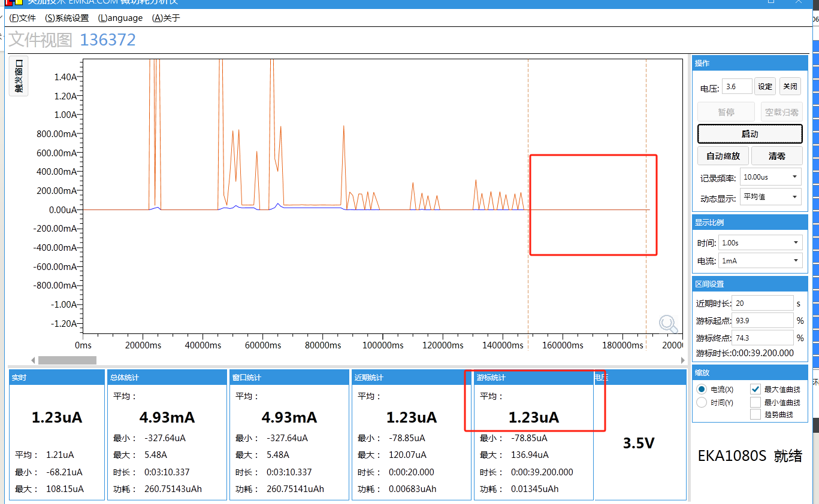The width and height of the screenshot is (819, 504).
Task: Uncheck the 最大值曲线 checkbox
Action: point(755,389)
